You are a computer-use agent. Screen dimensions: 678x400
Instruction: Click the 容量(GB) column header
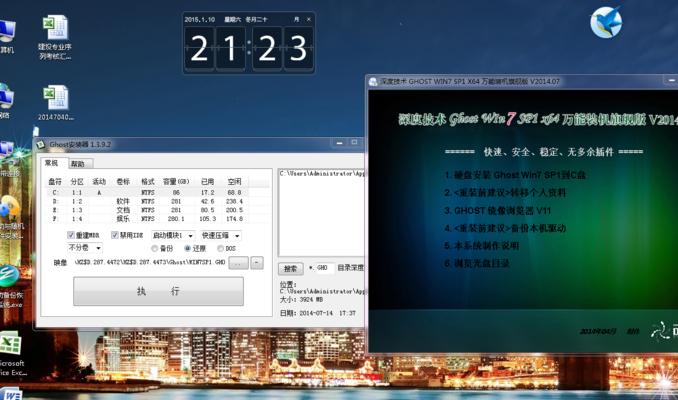pyautogui.click(x=176, y=182)
